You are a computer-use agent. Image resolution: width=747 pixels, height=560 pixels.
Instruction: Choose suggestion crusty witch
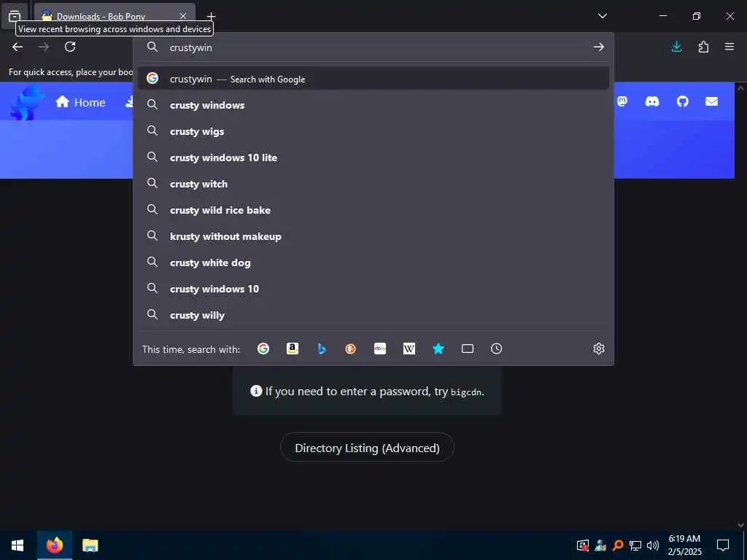click(x=373, y=183)
